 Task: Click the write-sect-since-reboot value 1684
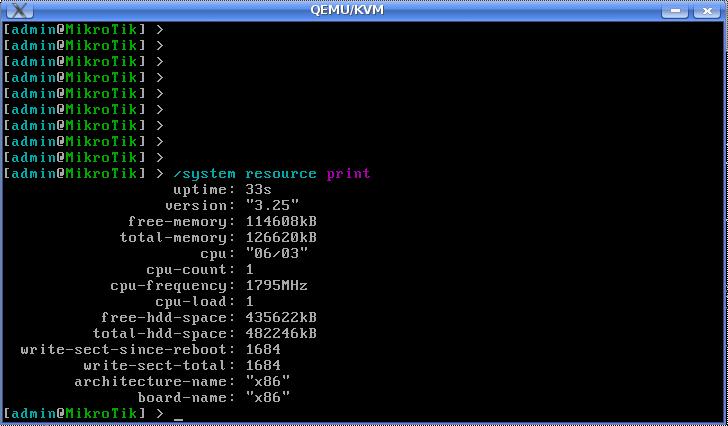click(263, 349)
